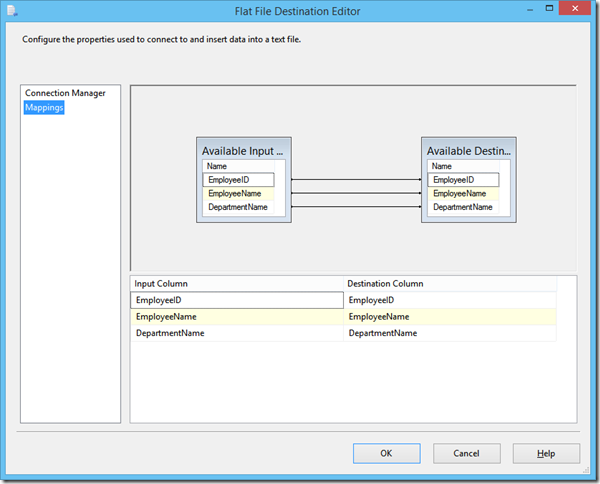Click the Destination Column header
The image size is (600, 484).
pos(450,284)
